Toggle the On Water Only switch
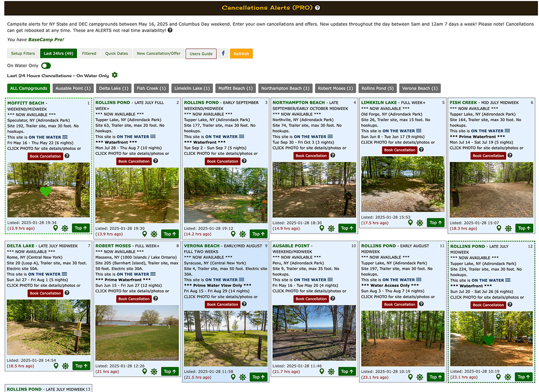This screenshot has width=539, height=392. coord(46,66)
